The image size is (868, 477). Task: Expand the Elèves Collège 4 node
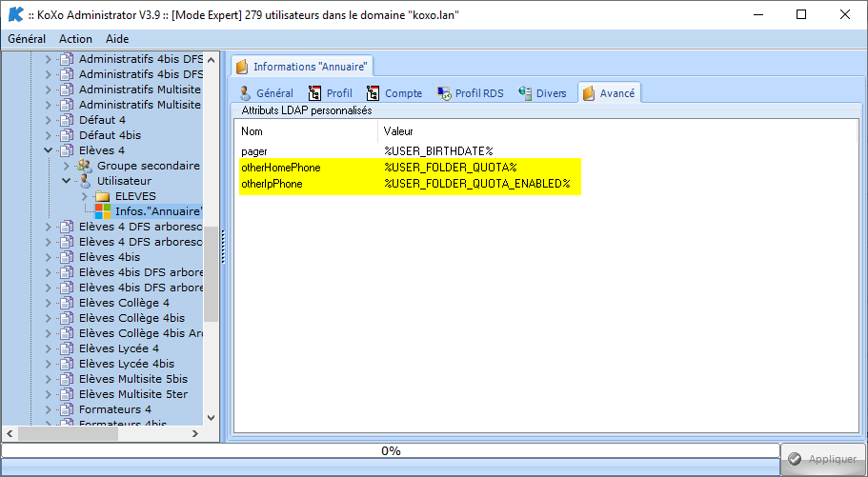point(49,303)
